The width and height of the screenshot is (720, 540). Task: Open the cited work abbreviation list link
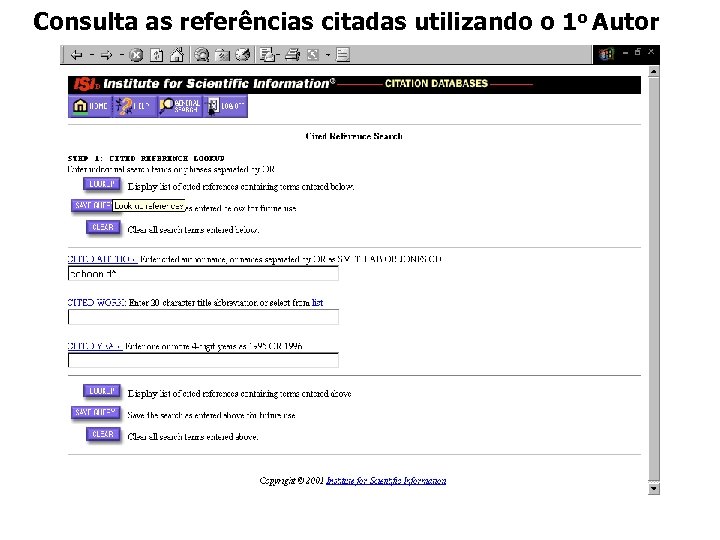coord(317,303)
